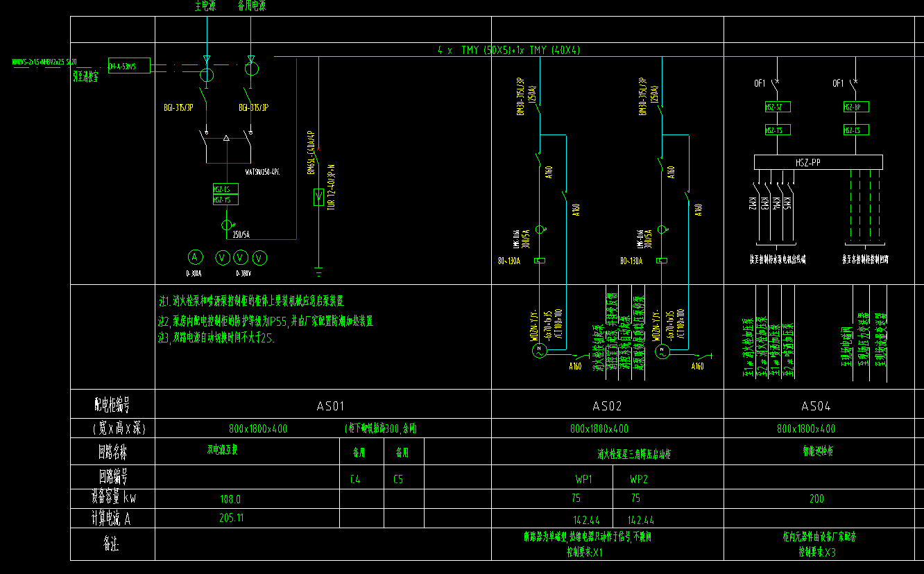Select the vertical TUR T2-40/3P+N label

tap(331, 186)
